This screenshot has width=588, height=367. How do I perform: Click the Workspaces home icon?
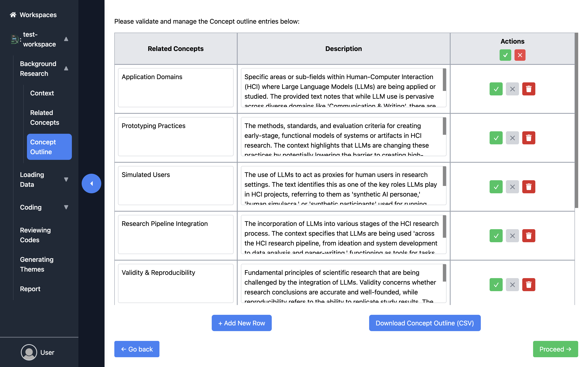(x=13, y=15)
